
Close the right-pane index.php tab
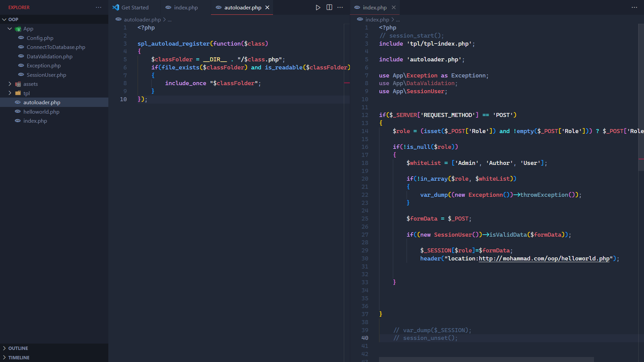point(394,7)
